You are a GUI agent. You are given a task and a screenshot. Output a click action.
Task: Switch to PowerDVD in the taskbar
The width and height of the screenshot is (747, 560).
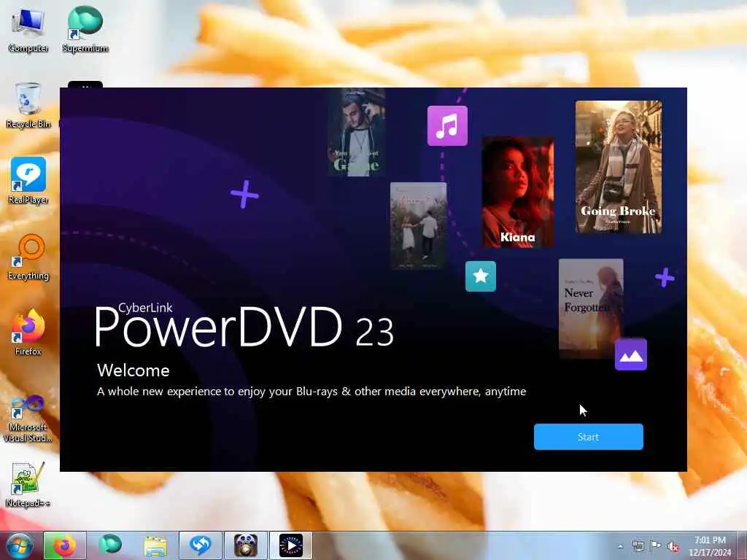click(291, 545)
